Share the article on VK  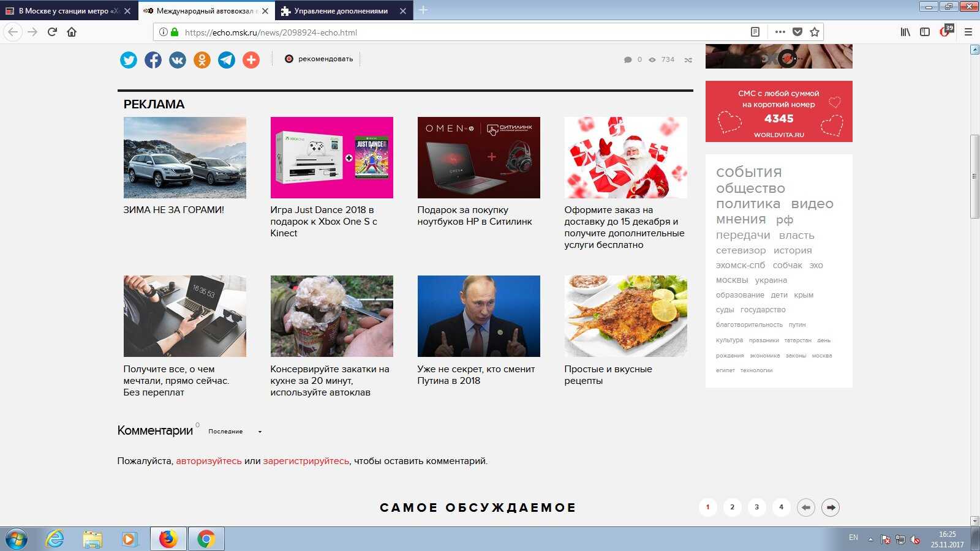pos(178,59)
